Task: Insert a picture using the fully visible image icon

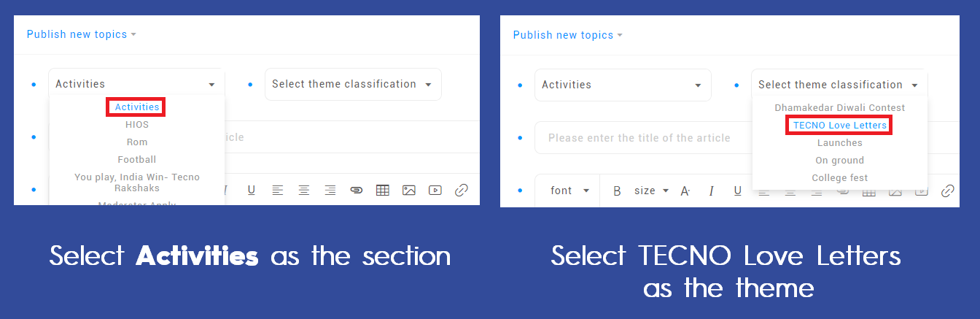Action: 409,191
